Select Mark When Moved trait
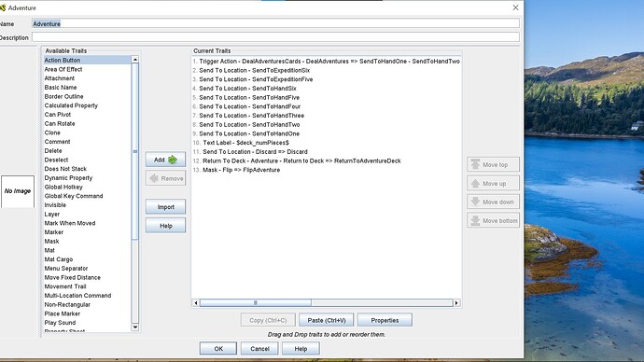Image resolution: width=644 pixels, height=362 pixels. pyautogui.click(x=87, y=223)
